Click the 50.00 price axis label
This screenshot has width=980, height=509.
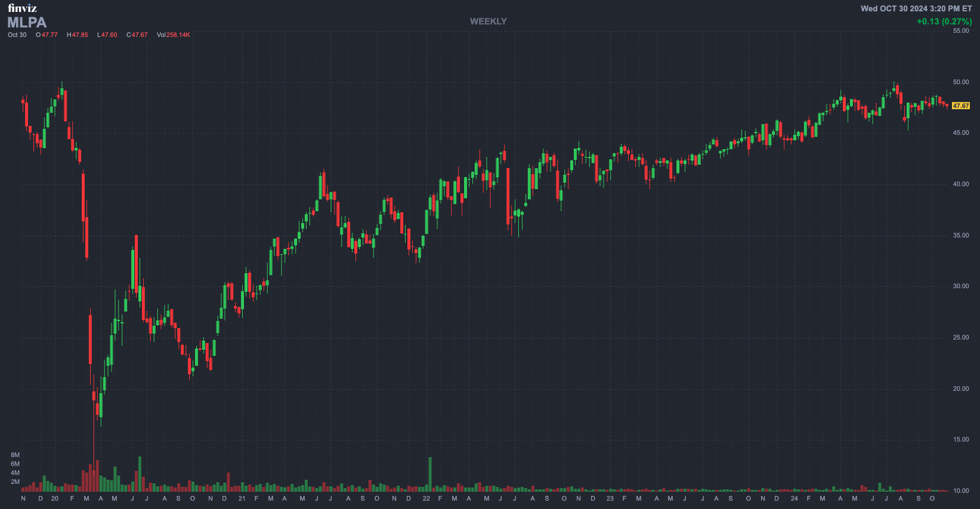[x=961, y=82]
